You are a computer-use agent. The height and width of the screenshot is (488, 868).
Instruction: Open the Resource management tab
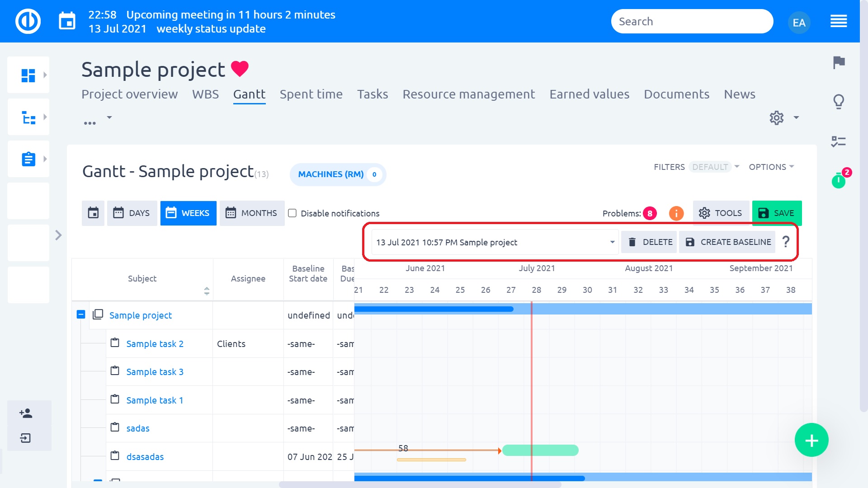pos(469,94)
